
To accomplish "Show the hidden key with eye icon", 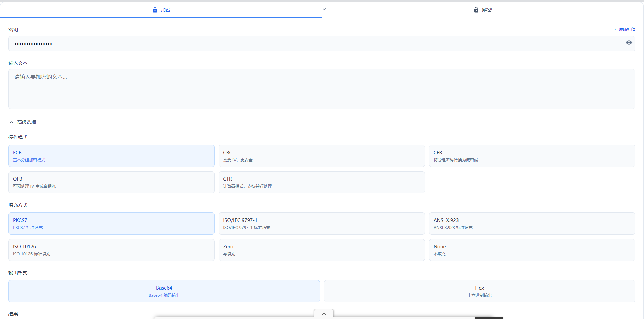I will click(629, 43).
